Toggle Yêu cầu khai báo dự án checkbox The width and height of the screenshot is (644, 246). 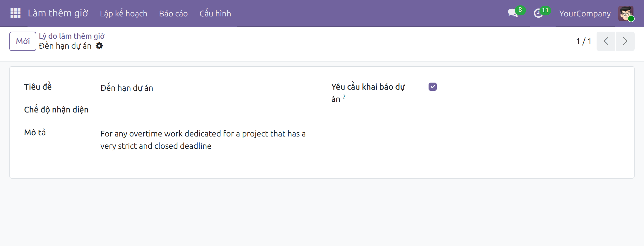click(x=433, y=87)
